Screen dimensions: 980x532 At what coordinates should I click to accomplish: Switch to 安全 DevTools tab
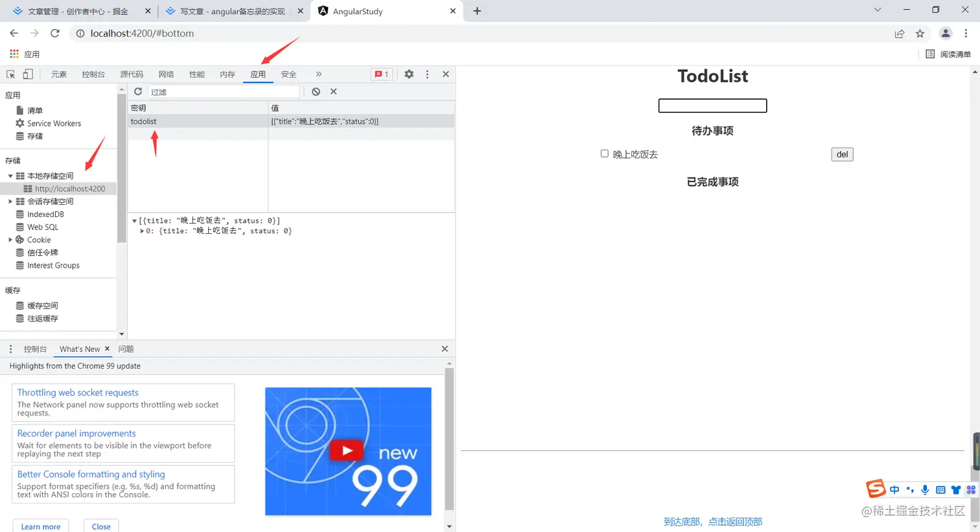(289, 75)
